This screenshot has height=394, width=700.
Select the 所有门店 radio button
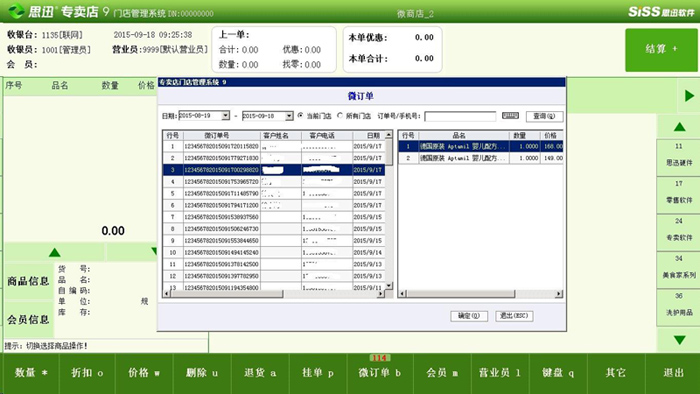340,116
